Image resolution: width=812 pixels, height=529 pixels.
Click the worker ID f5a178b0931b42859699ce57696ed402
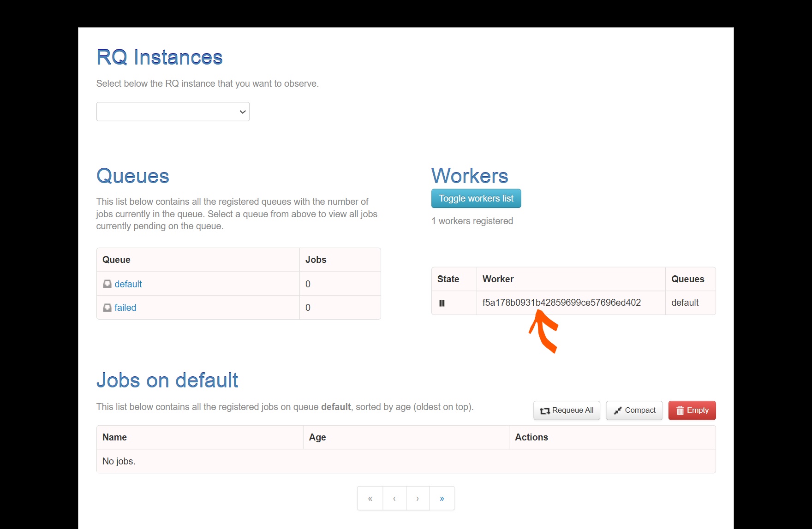(x=561, y=303)
